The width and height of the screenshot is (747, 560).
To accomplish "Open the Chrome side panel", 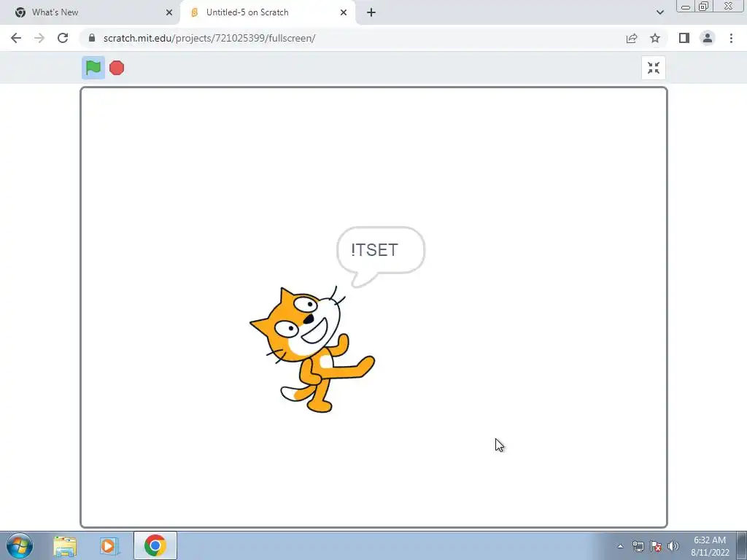I will (684, 38).
